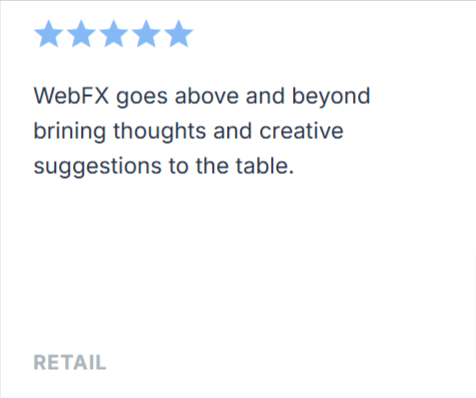This screenshot has height=398, width=476.
Task: Click the word suggestions in the testimonial
Action: tap(97, 167)
